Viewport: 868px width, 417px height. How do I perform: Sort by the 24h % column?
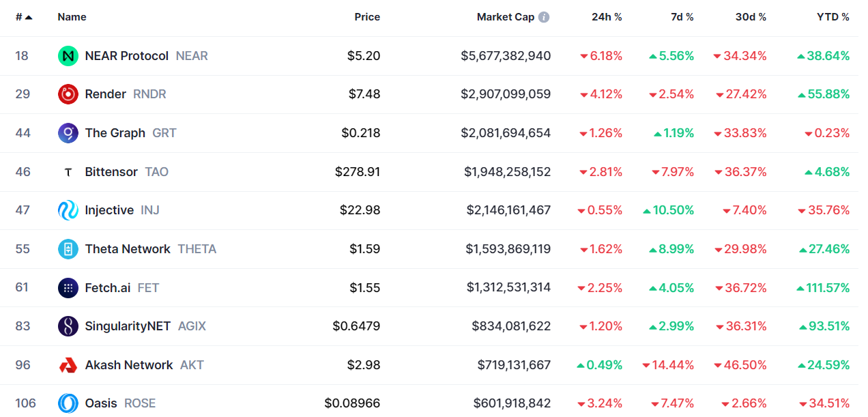(x=607, y=17)
